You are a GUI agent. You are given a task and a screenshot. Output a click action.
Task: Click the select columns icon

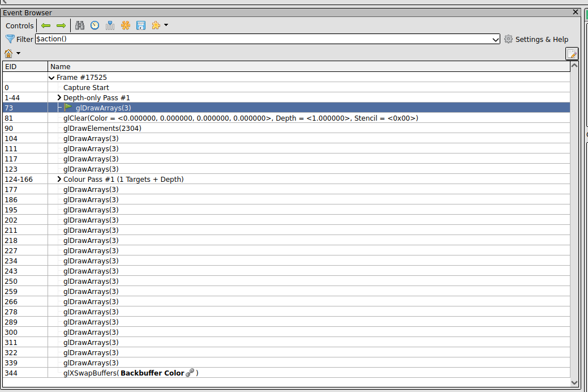point(110,25)
